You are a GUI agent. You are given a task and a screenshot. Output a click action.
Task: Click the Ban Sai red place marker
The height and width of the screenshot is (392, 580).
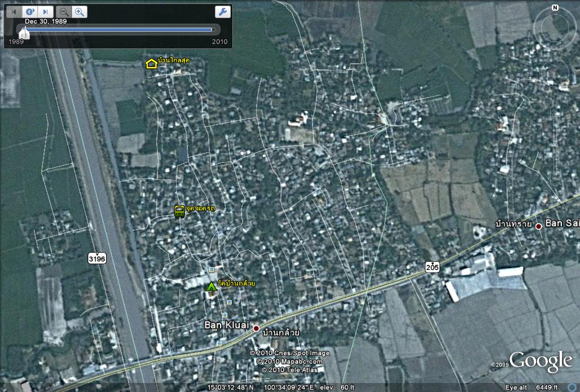[x=538, y=226]
